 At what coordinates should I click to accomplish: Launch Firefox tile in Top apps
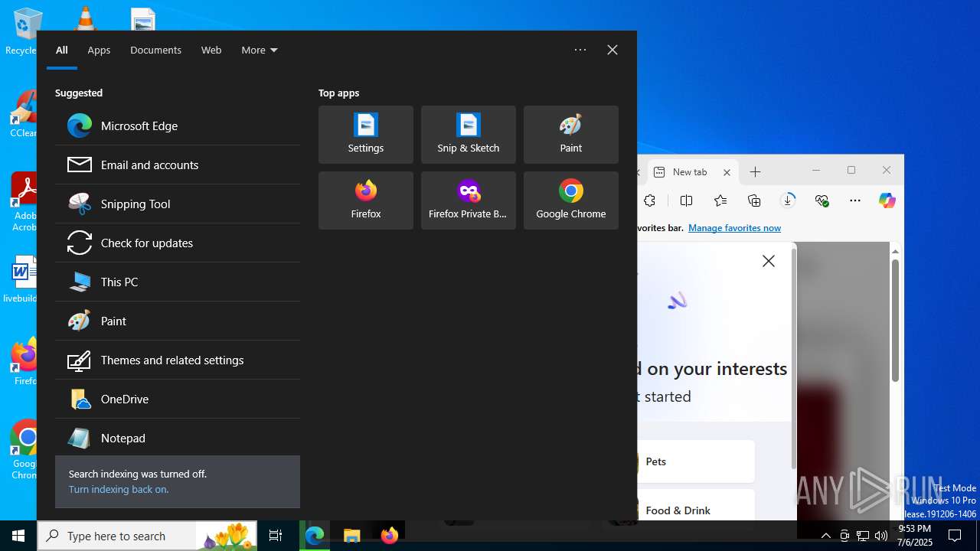click(366, 201)
